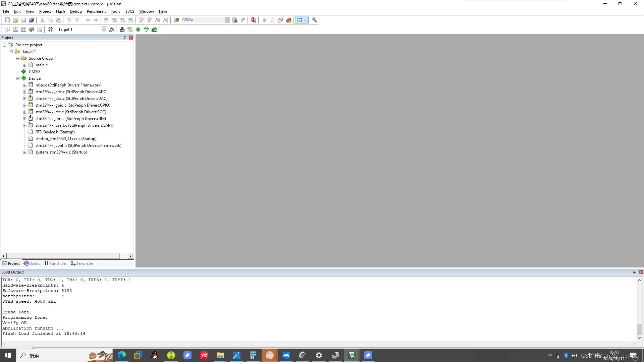Toggle pin on Build Output panel

(634, 272)
